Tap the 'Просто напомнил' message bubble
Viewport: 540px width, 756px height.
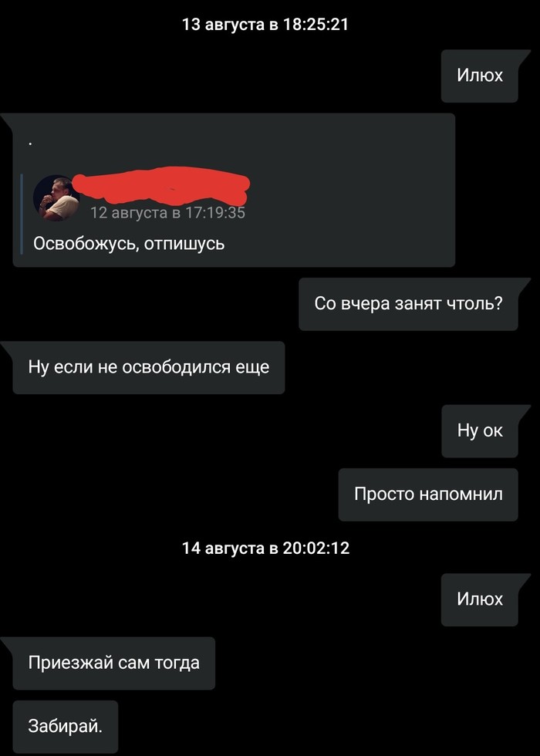428,494
